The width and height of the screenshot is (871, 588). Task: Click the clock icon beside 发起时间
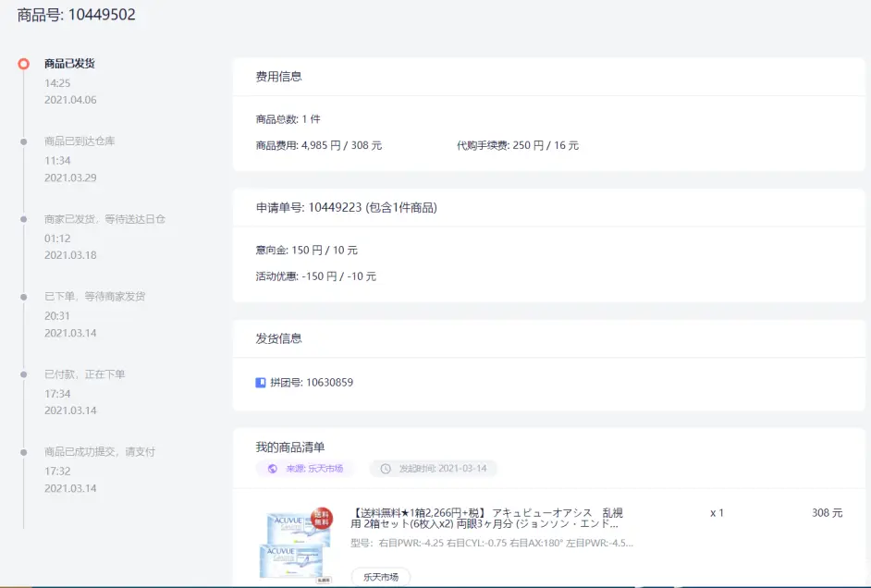tap(386, 469)
